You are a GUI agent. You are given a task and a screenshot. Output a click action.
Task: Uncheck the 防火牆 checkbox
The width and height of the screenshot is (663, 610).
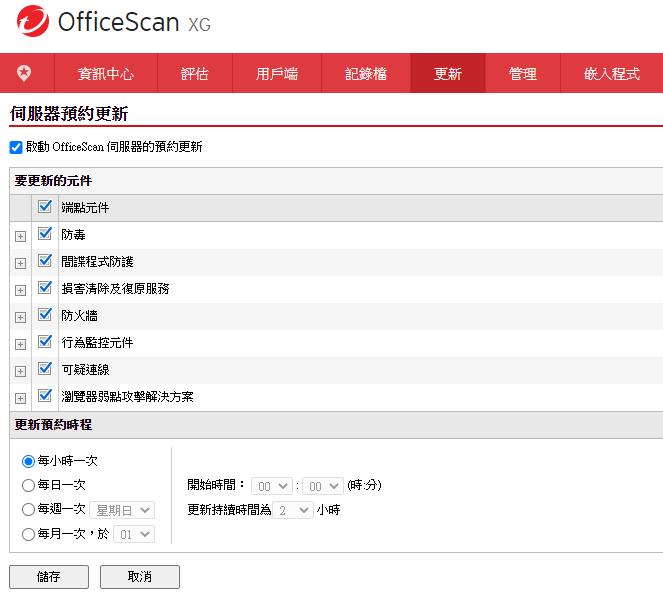(x=45, y=315)
